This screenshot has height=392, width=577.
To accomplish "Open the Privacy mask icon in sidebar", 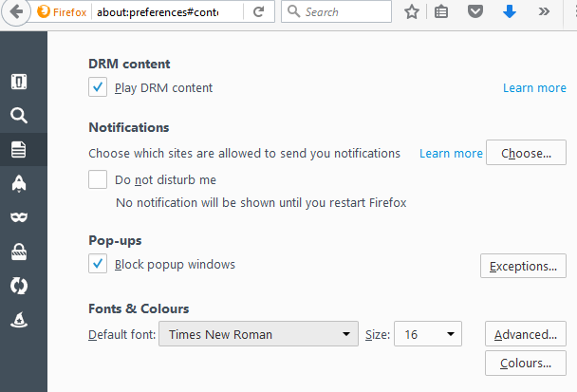I will point(19,217).
